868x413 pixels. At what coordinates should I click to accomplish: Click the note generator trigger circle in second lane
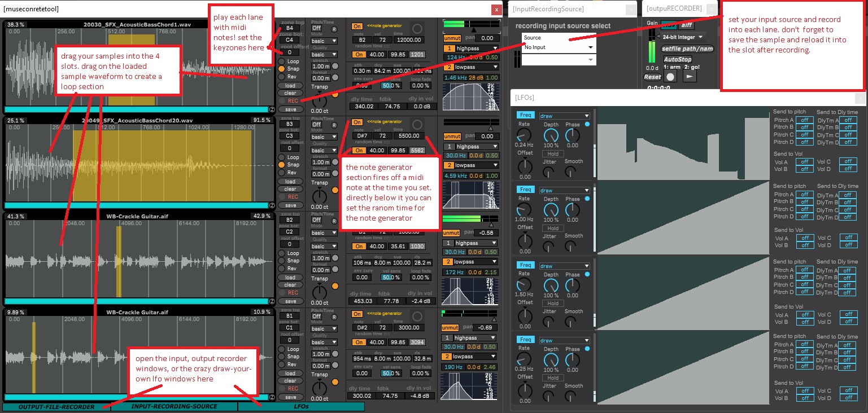[417, 125]
